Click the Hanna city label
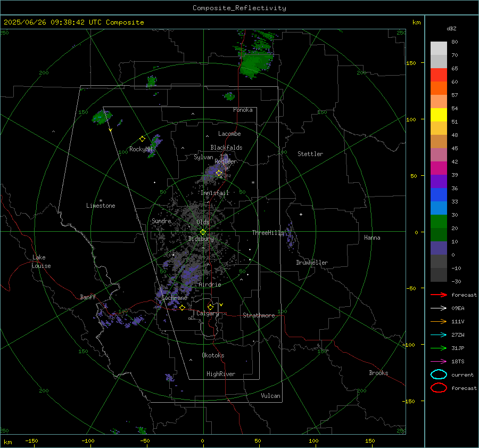Viewport: 479px width, 448px height. [372, 238]
